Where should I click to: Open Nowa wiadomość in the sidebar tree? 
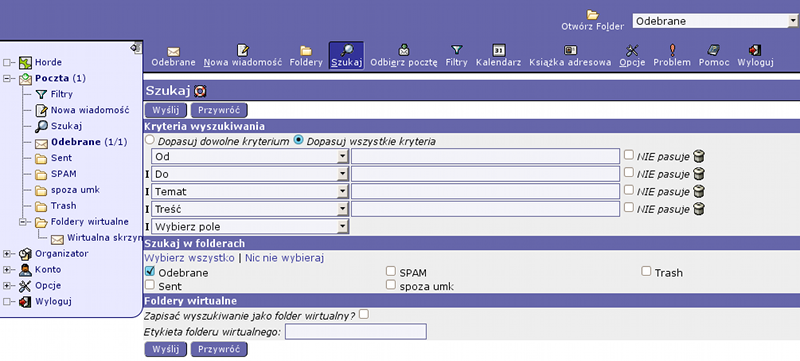(90, 110)
